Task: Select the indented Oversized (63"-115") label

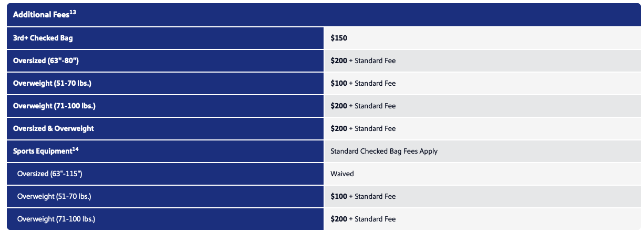Action: [x=50, y=174]
